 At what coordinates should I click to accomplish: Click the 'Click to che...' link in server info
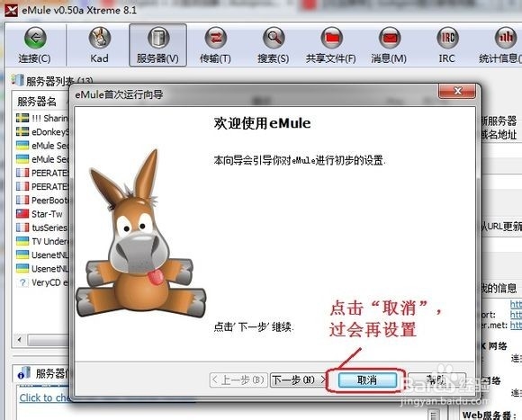(x=44, y=398)
